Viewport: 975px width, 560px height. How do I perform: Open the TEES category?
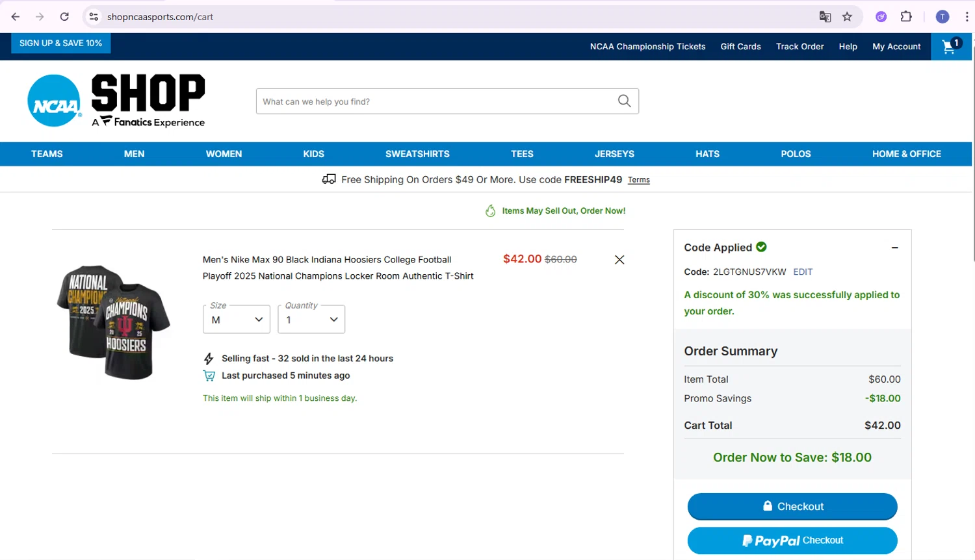pyautogui.click(x=522, y=154)
